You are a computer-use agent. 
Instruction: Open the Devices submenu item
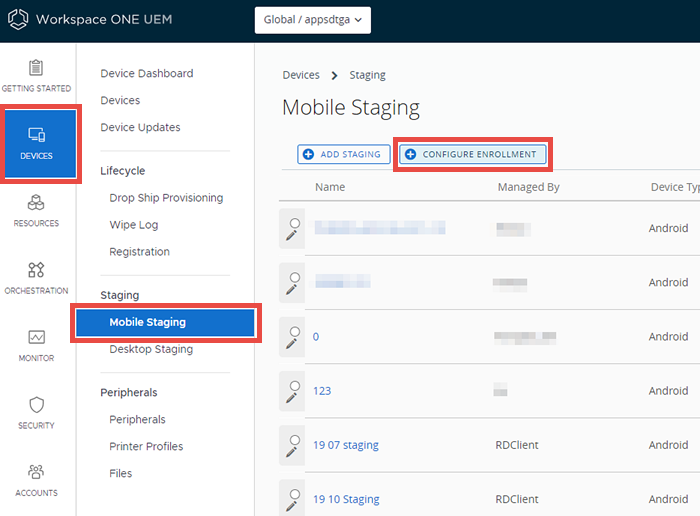[120, 100]
